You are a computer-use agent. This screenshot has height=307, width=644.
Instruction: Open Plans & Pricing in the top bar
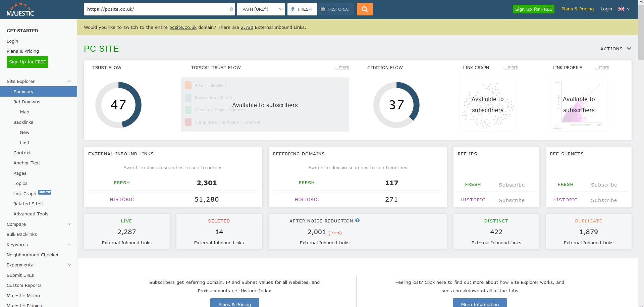577,9
